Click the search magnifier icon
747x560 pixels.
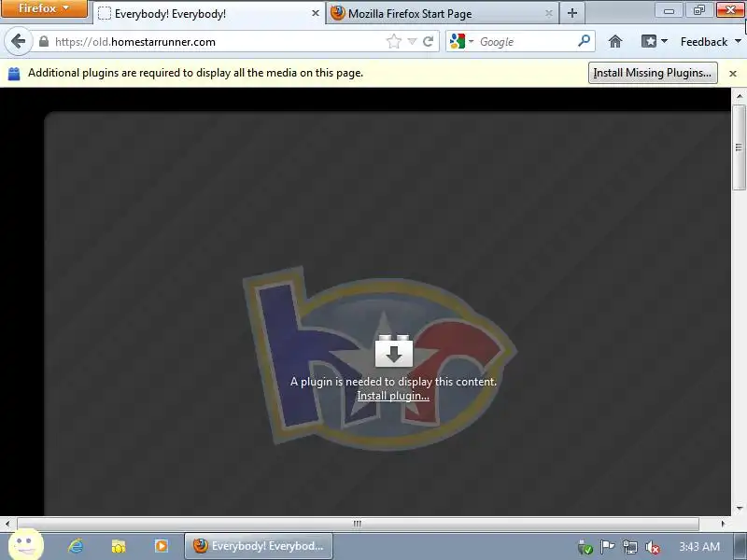tap(584, 41)
